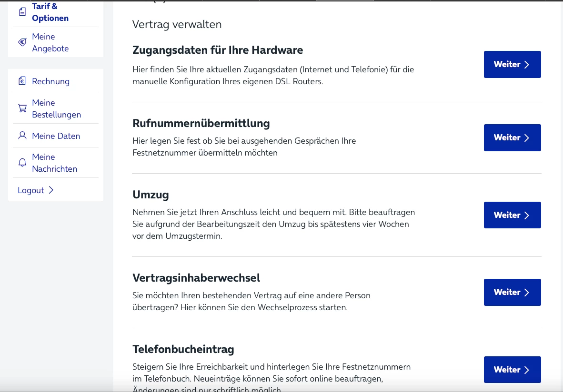Click the chevron arrow next to Logout

(x=51, y=190)
